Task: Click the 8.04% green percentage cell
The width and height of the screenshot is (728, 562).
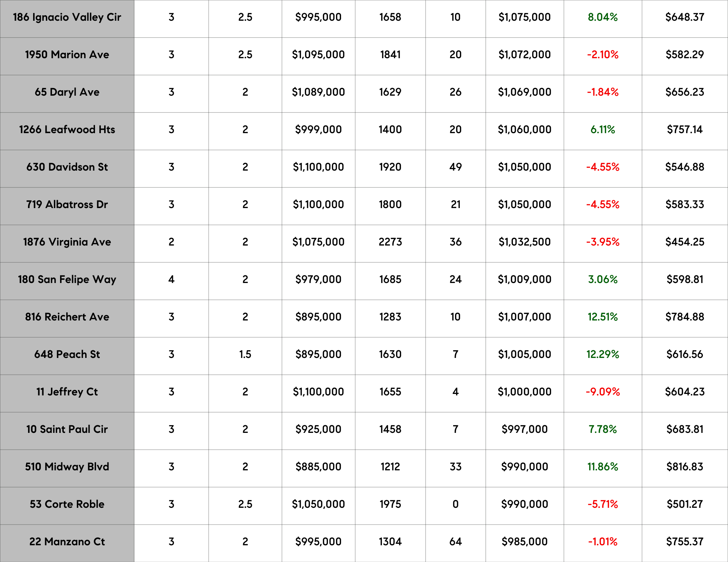Action: [602, 17]
